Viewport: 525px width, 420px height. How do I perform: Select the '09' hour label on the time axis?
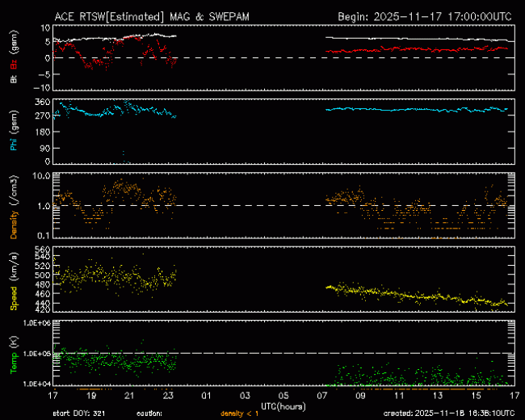(x=360, y=396)
